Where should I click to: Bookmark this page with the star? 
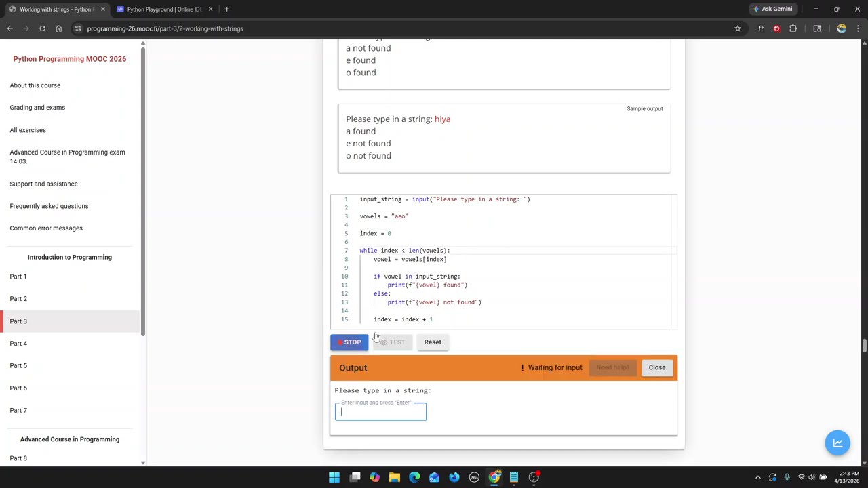click(x=738, y=28)
